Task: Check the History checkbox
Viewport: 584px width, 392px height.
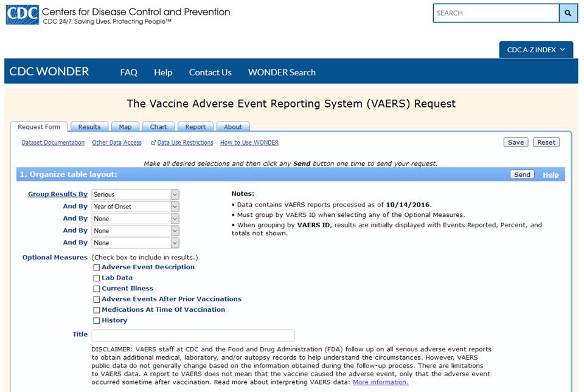Action: point(97,321)
